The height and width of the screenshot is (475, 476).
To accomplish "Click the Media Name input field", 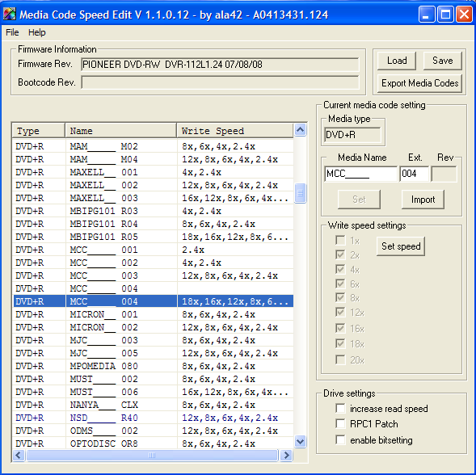I will click(x=360, y=174).
